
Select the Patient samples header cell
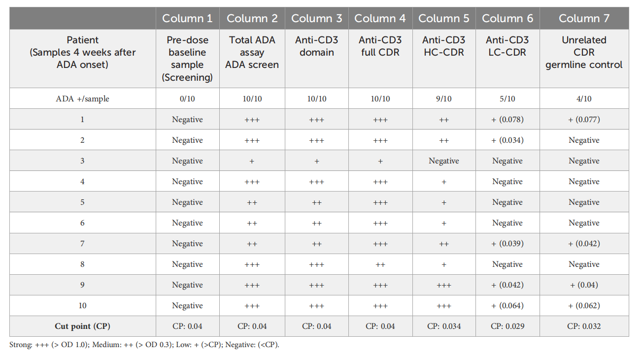pyautogui.click(x=83, y=52)
